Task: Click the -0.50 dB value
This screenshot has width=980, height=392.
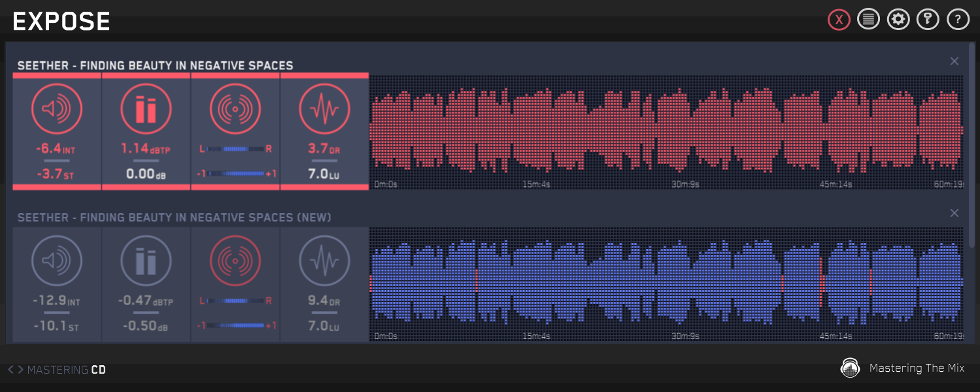Action: [x=146, y=326]
